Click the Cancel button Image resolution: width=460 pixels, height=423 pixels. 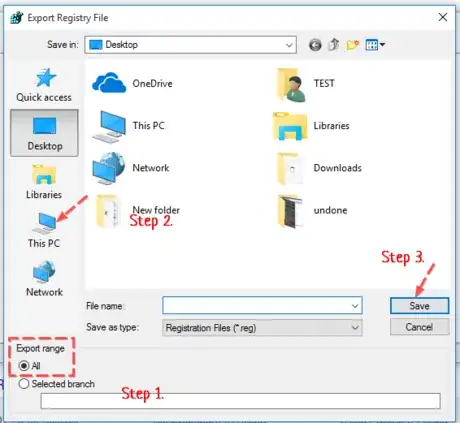tap(419, 327)
